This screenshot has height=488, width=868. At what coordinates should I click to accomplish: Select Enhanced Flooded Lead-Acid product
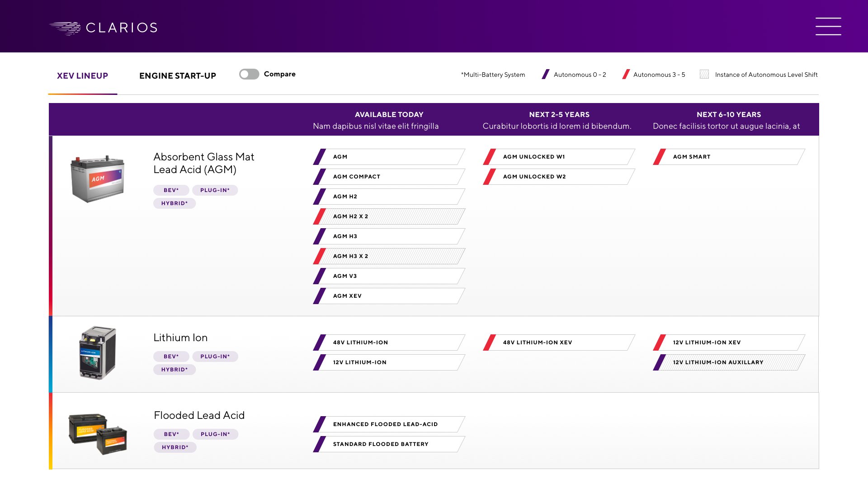pos(389,424)
